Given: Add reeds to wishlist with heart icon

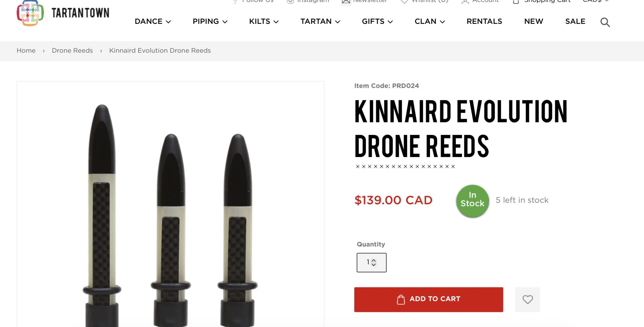Looking at the screenshot, I should pyautogui.click(x=527, y=299).
